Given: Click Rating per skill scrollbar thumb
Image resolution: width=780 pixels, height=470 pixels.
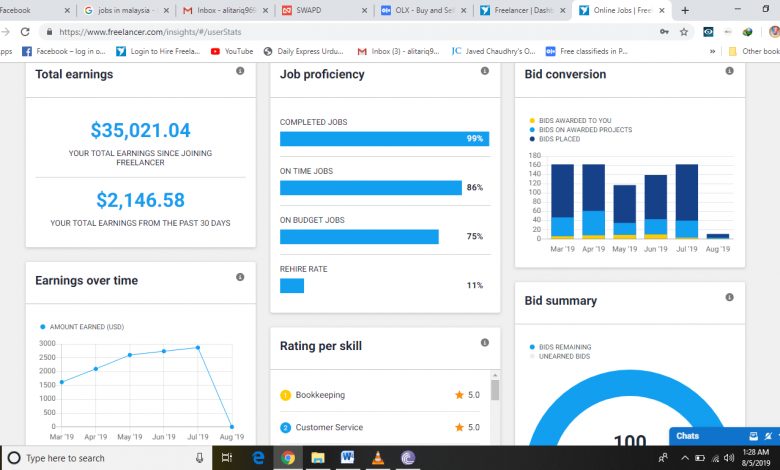Looking at the screenshot, I should coord(495,390).
